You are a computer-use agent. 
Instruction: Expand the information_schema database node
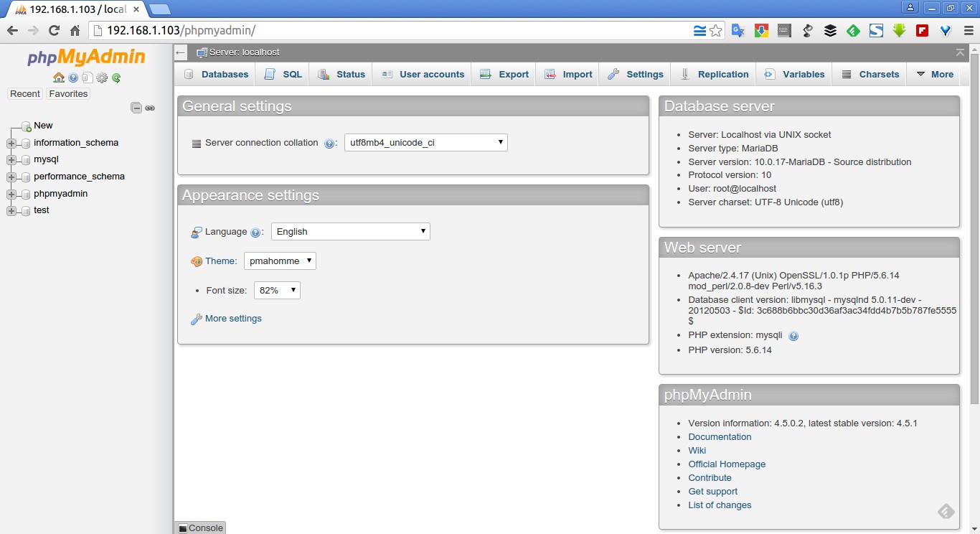[x=11, y=143]
